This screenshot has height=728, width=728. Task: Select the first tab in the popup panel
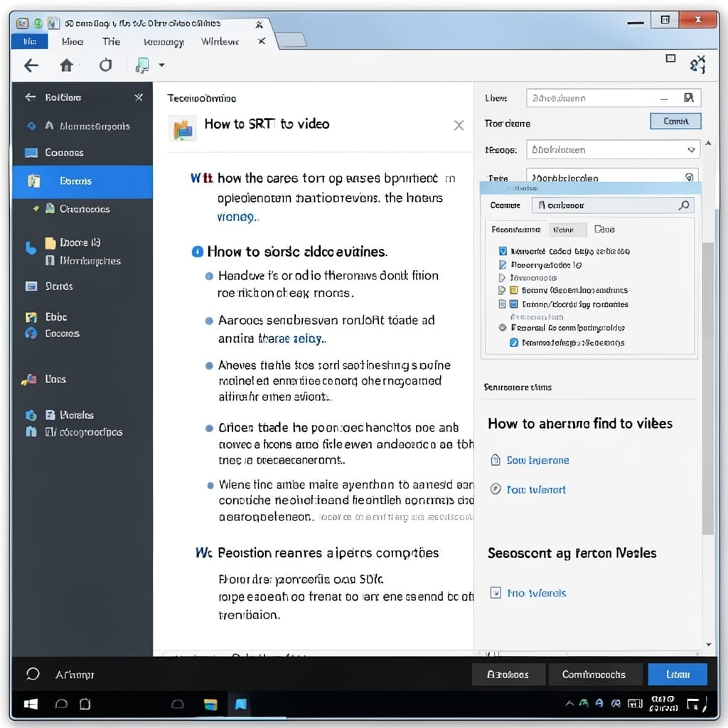pyautogui.click(x=516, y=230)
